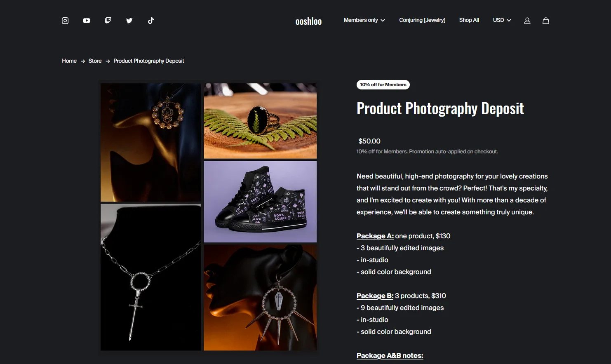The image size is (611, 364).
Task: View the black sneakers product photo
Action: point(260,202)
